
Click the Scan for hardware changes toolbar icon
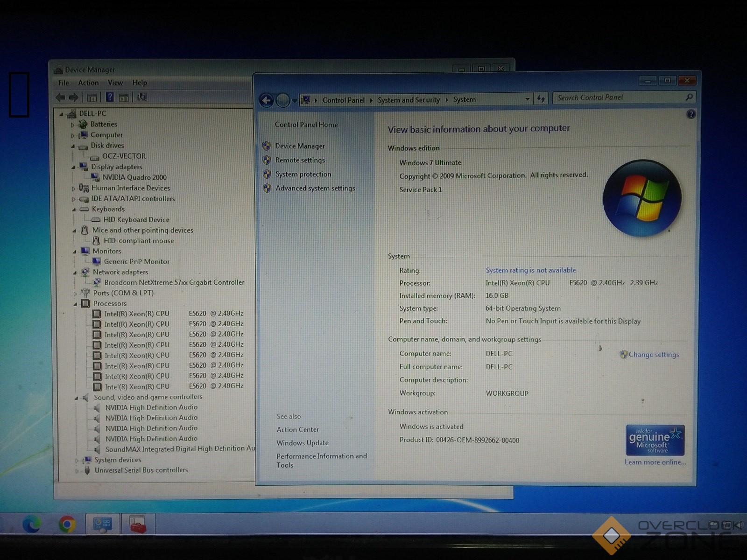click(142, 97)
